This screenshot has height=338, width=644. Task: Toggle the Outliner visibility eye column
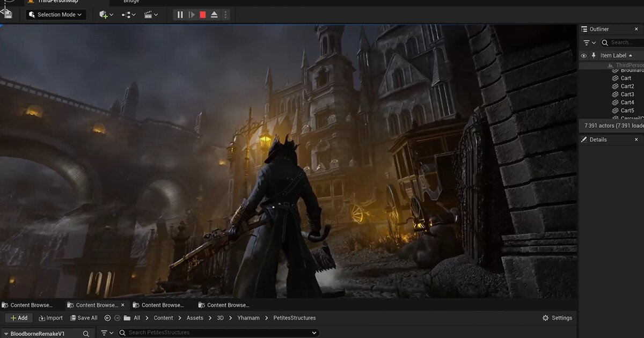click(x=584, y=55)
